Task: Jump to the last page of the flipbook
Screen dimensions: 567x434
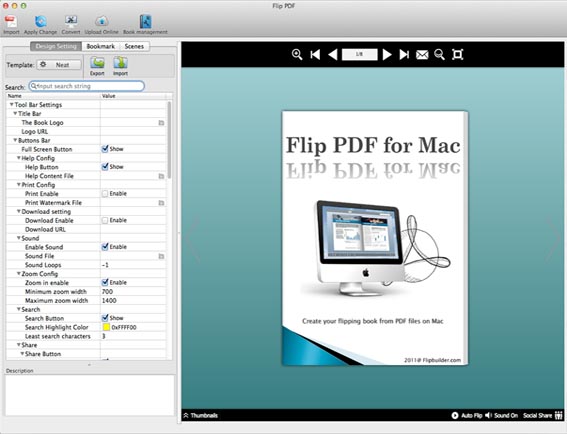Action: click(x=404, y=55)
